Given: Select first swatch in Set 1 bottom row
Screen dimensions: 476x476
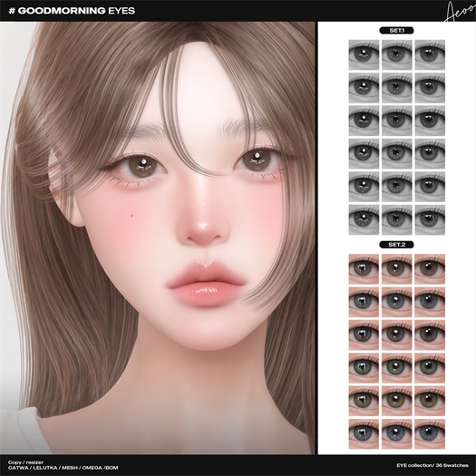Looking at the screenshot, I should [364, 219].
